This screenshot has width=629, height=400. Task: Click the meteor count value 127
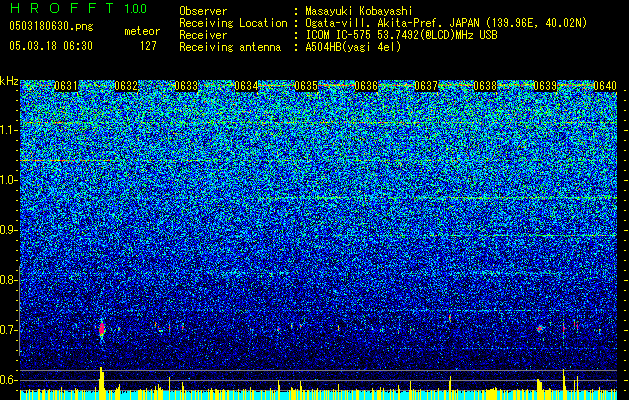point(148,46)
